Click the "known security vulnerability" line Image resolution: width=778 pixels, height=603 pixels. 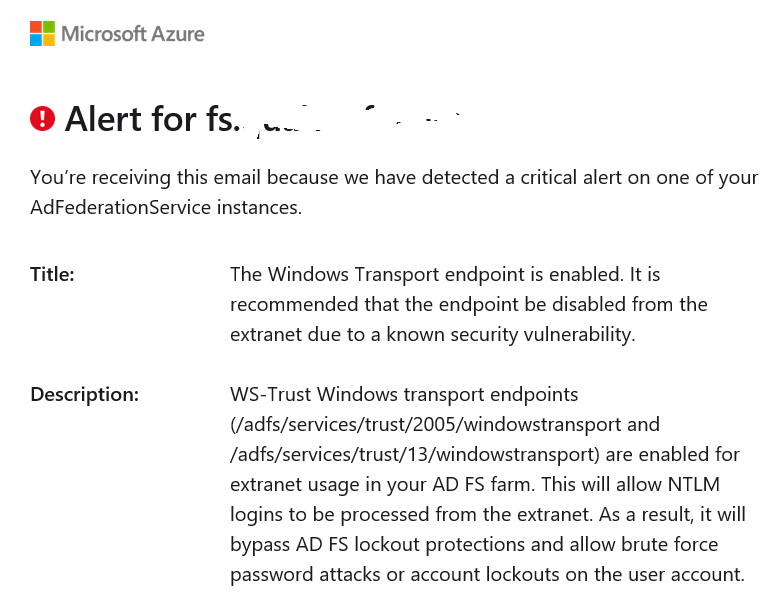point(432,334)
